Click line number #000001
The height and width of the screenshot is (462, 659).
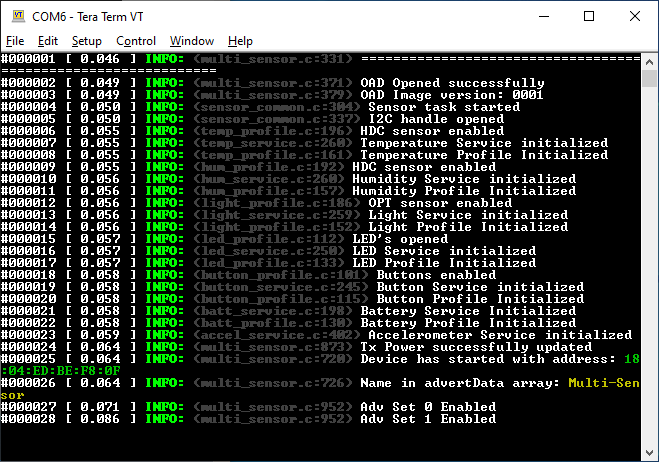[28, 59]
